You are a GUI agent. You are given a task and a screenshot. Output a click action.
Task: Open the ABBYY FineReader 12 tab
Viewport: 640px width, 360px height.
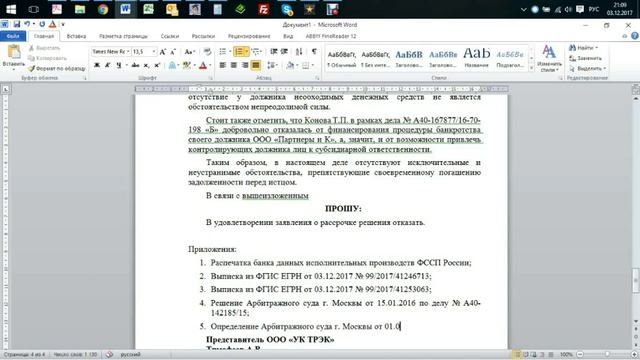coord(331,36)
